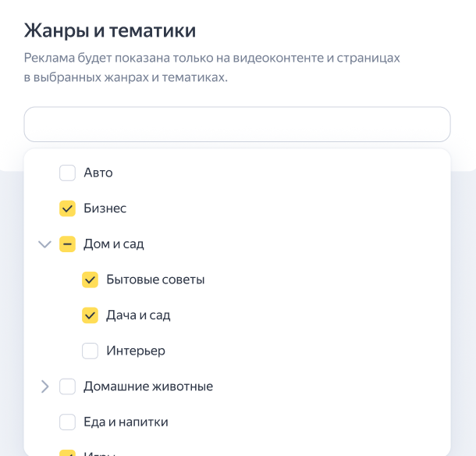This screenshot has width=476, height=456.
Task: Enable the Интерьер checkbox
Action: (x=91, y=351)
